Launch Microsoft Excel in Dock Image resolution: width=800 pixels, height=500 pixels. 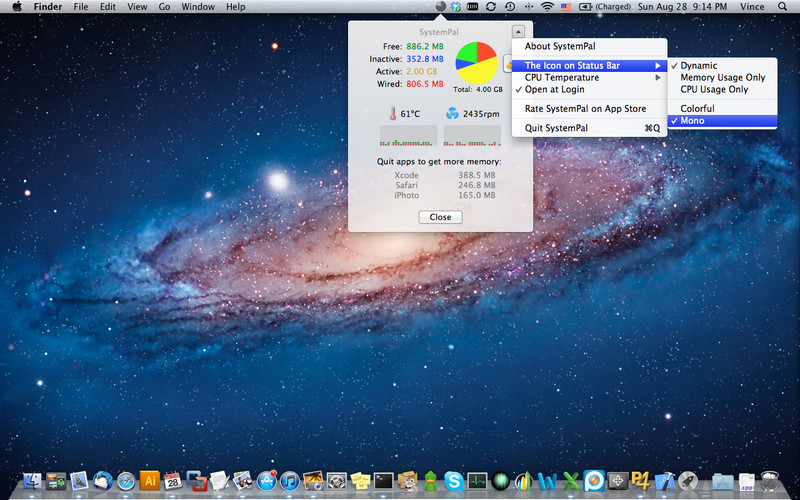(x=571, y=481)
